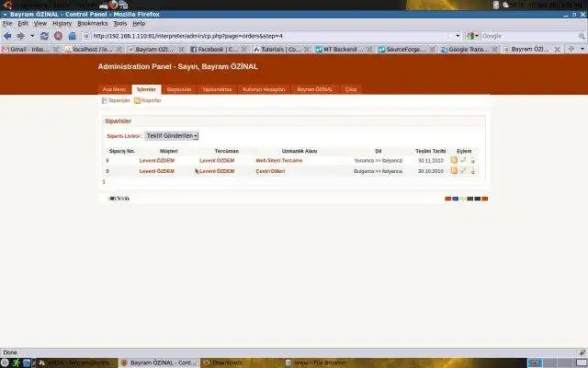
Task: Click last action icon for order dated 30.11.2010
Action: [x=472, y=161]
